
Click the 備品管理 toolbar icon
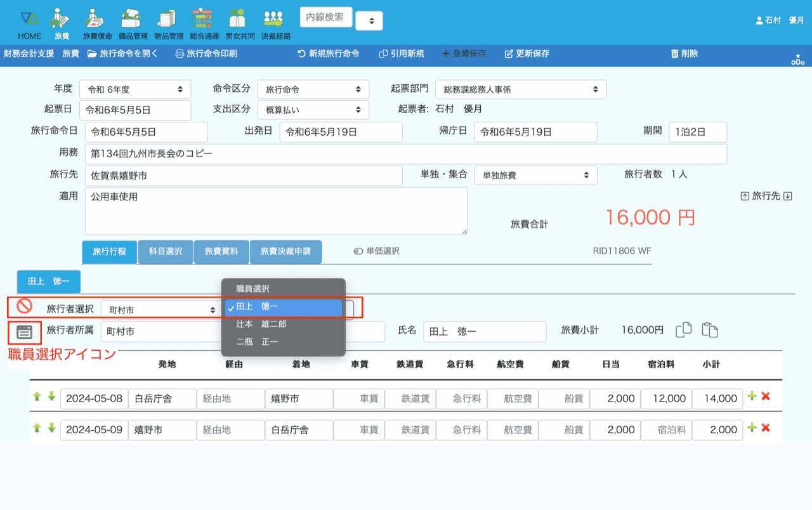(x=133, y=23)
